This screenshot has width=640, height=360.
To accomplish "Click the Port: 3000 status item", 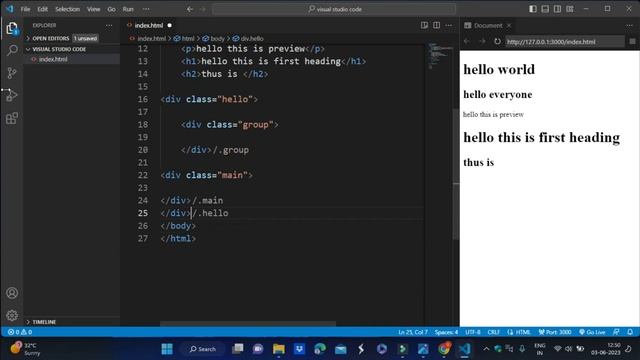I will click(555, 332).
